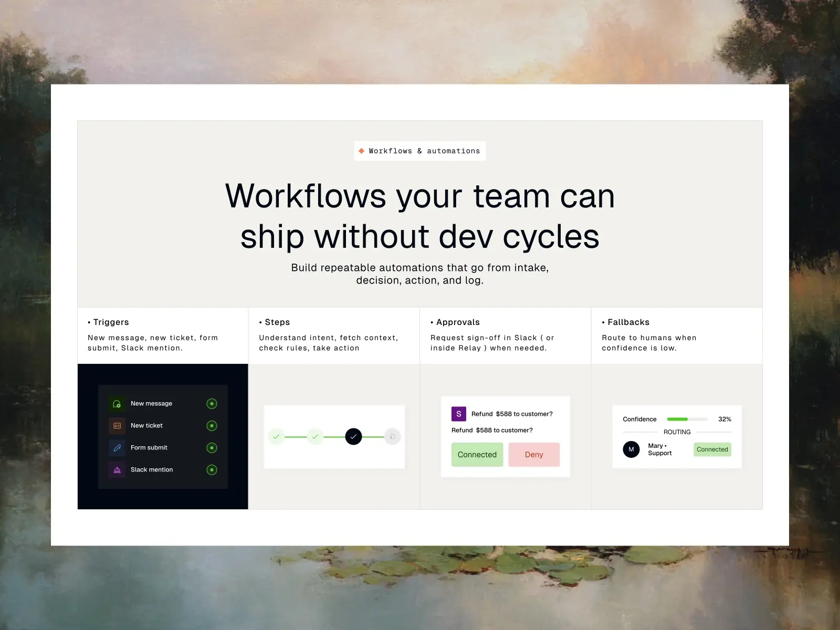Toggle the New message trigger on
840x630 pixels.
(212, 403)
